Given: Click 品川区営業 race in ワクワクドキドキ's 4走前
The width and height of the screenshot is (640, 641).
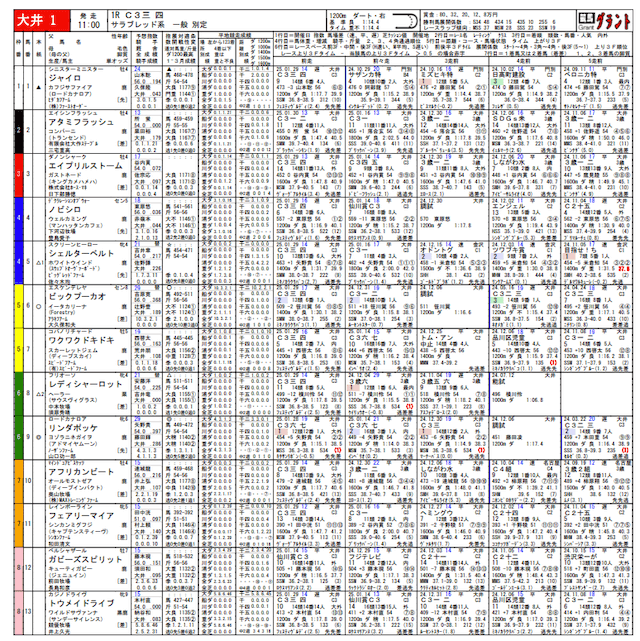Looking at the screenshot, I should (x=509, y=337).
